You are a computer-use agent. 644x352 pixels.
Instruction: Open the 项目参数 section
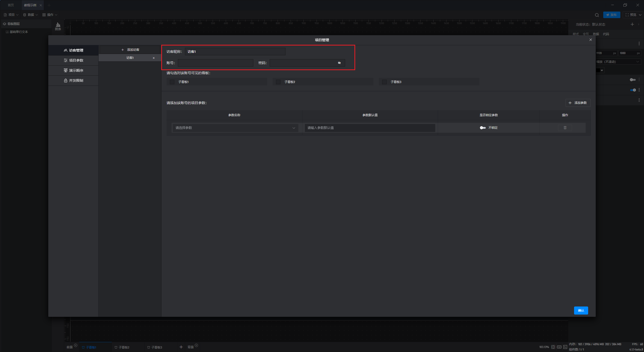(73, 60)
